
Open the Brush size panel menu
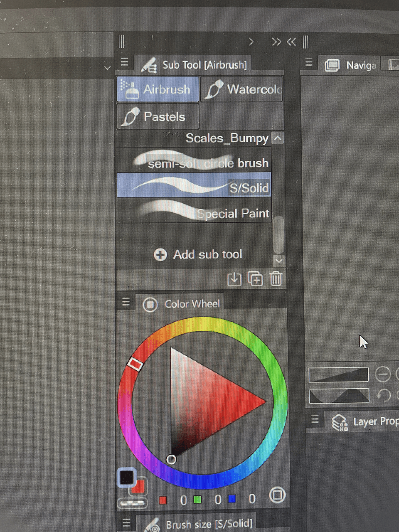[126, 522]
